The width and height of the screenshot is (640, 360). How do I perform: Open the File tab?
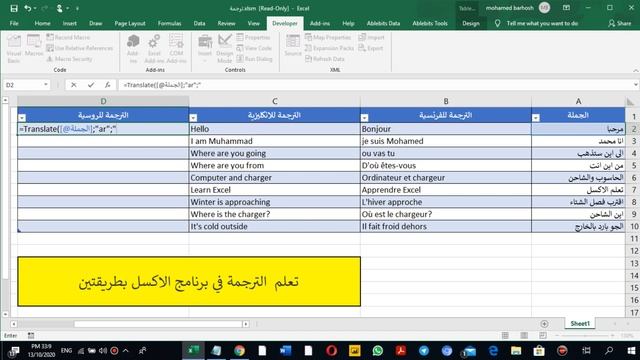tap(14, 23)
